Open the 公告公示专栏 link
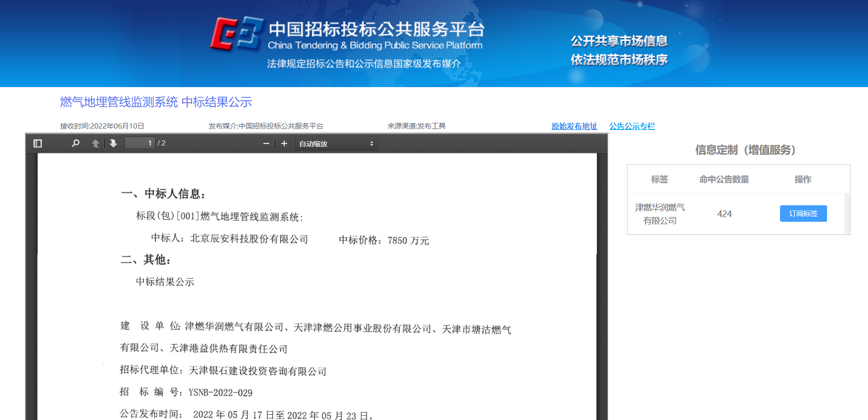 coord(632,126)
